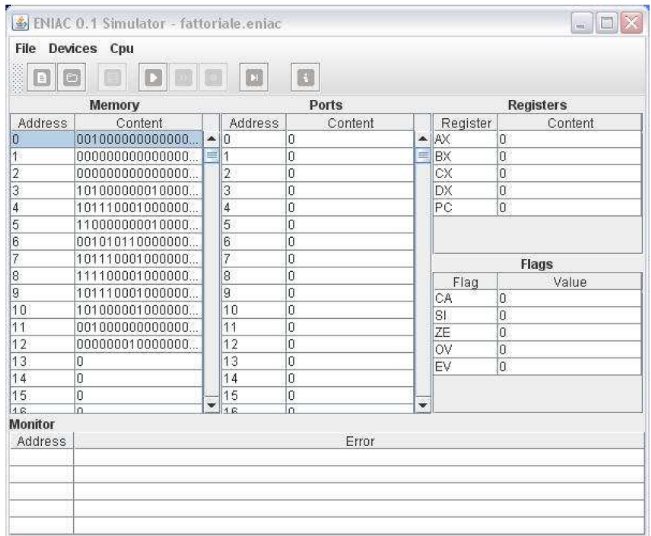Maximize the ENIAC Simulator window
Viewport: 651px width, 536px height.
[x=607, y=23]
